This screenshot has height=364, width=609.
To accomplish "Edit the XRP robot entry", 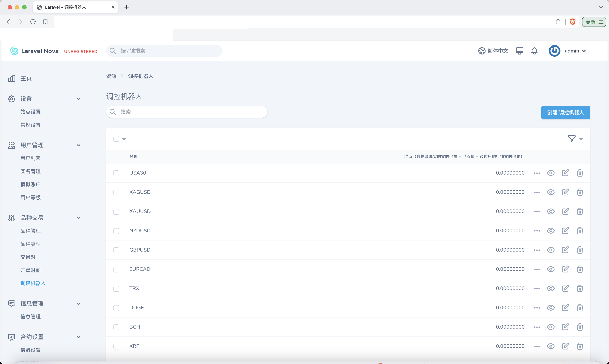I will (565, 346).
